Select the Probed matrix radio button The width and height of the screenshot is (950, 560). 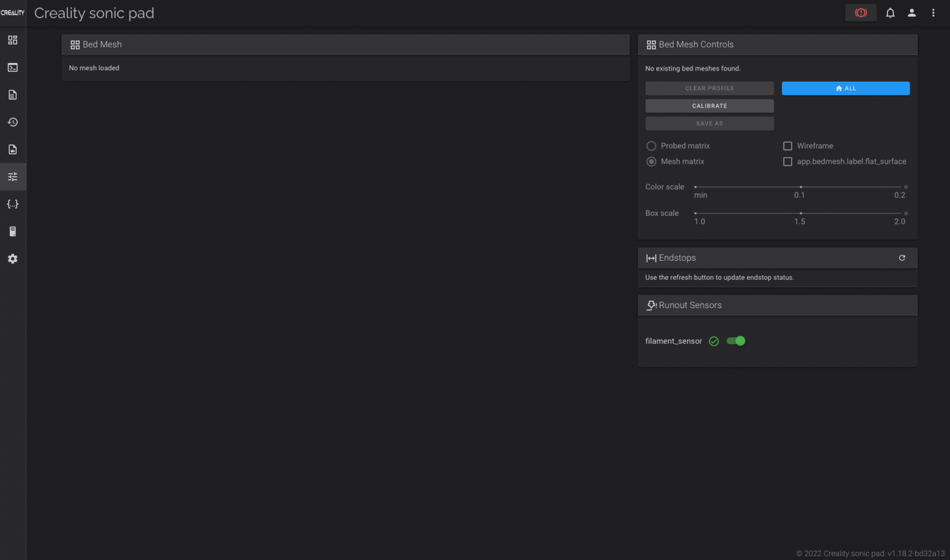(x=651, y=146)
